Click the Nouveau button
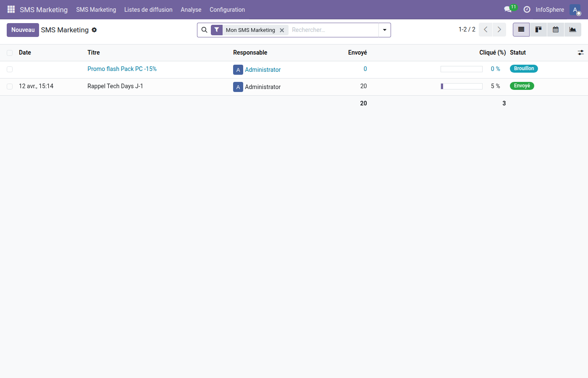 [x=23, y=30]
